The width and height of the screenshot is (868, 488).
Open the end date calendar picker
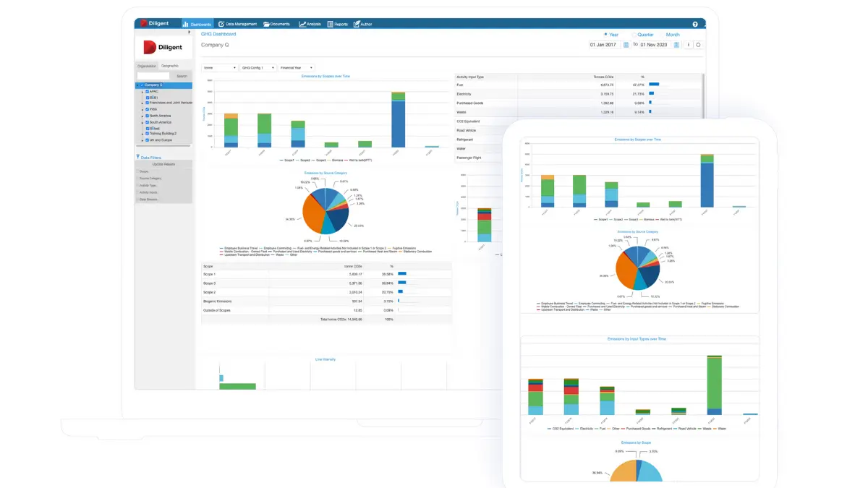point(676,45)
